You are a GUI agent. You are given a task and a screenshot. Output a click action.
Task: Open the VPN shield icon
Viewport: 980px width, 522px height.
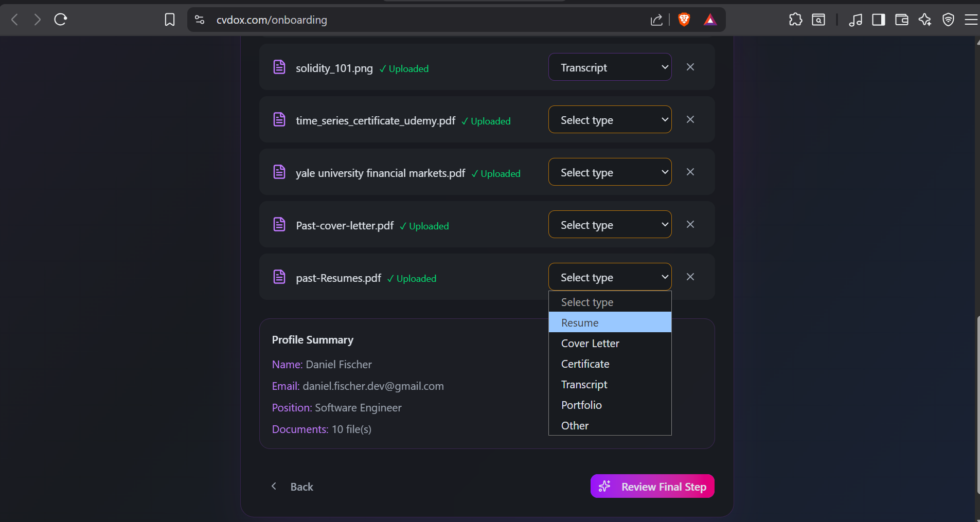coord(948,20)
